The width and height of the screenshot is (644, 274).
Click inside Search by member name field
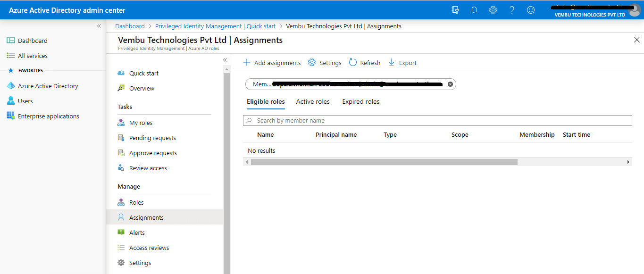click(x=437, y=121)
